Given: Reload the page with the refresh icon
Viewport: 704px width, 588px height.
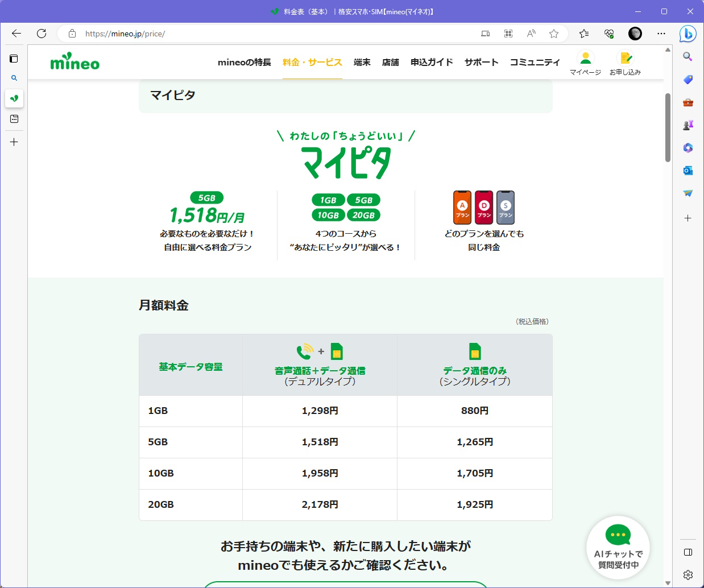Looking at the screenshot, I should tap(42, 34).
